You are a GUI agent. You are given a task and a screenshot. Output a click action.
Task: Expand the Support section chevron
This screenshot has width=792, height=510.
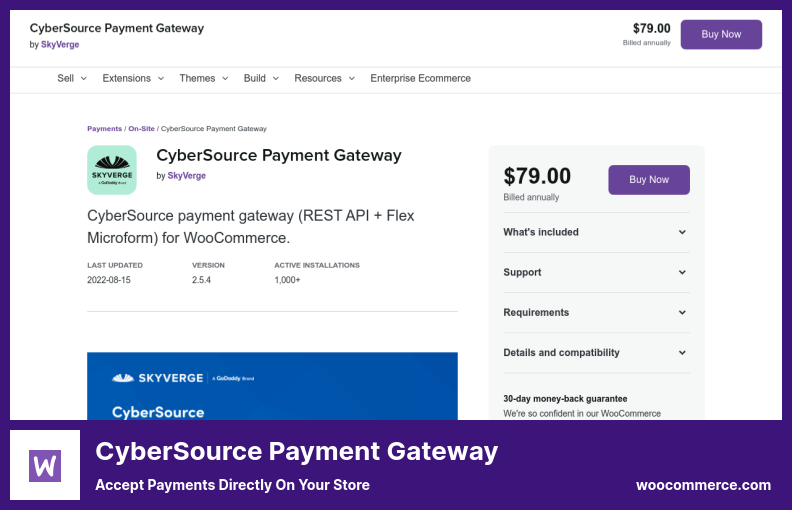pyautogui.click(x=682, y=272)
